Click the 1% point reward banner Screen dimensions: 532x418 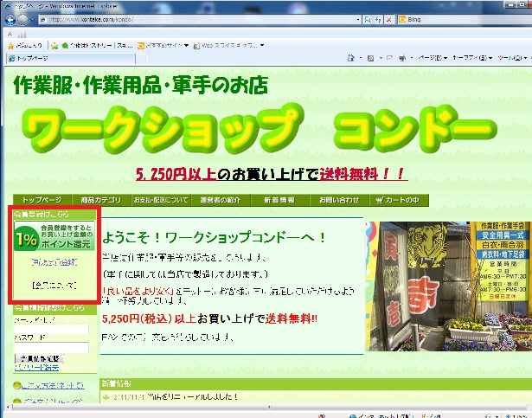coord(54,237)
